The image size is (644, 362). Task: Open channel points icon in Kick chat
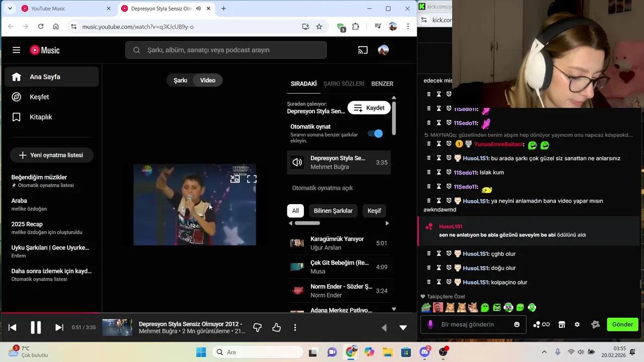point(541,324)
